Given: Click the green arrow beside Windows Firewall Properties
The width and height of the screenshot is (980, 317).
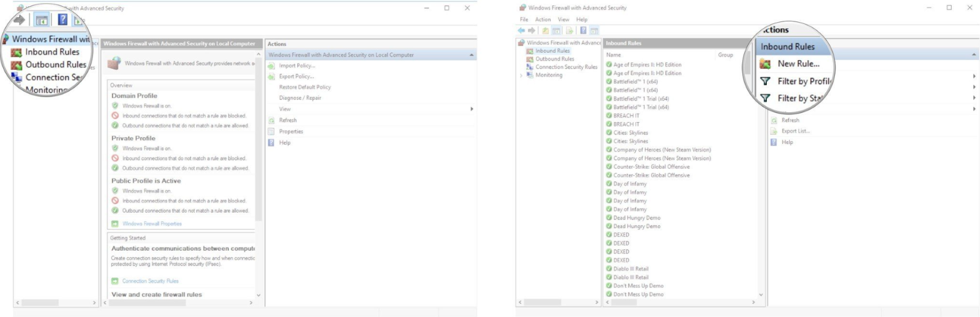Looking at the screenshot, I should tap(115, 224).
